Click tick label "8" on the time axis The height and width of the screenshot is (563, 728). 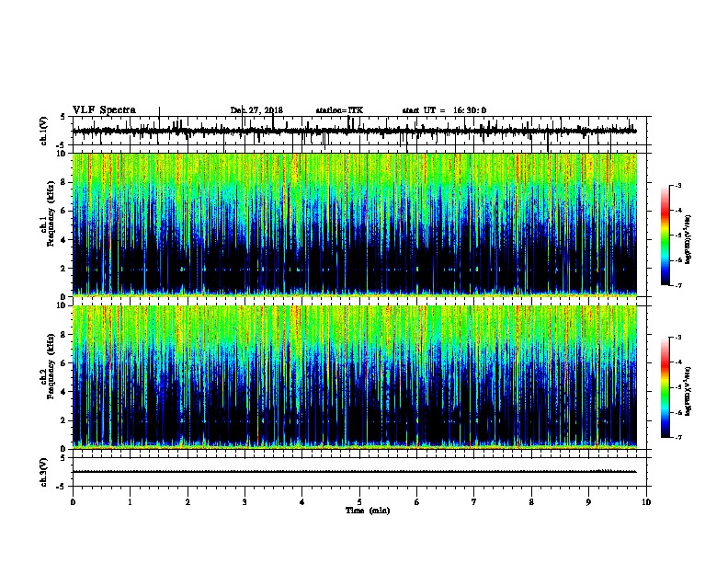coord(531,502)
